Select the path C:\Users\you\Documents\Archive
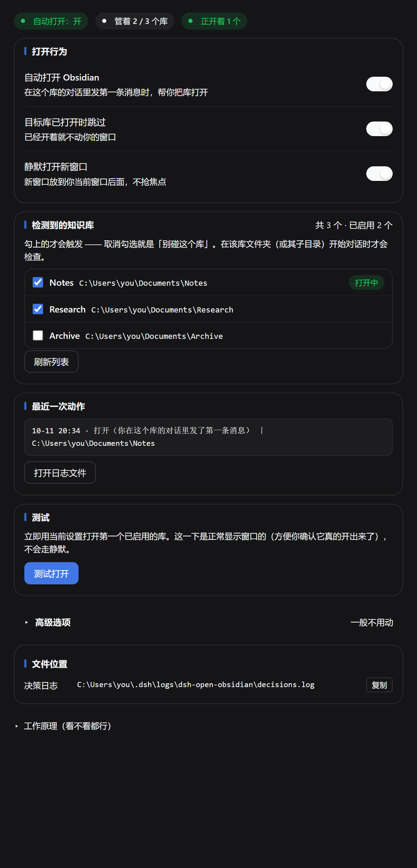This screenshot has width=417, height=868. pyautogui.click(x=154, y=336)
